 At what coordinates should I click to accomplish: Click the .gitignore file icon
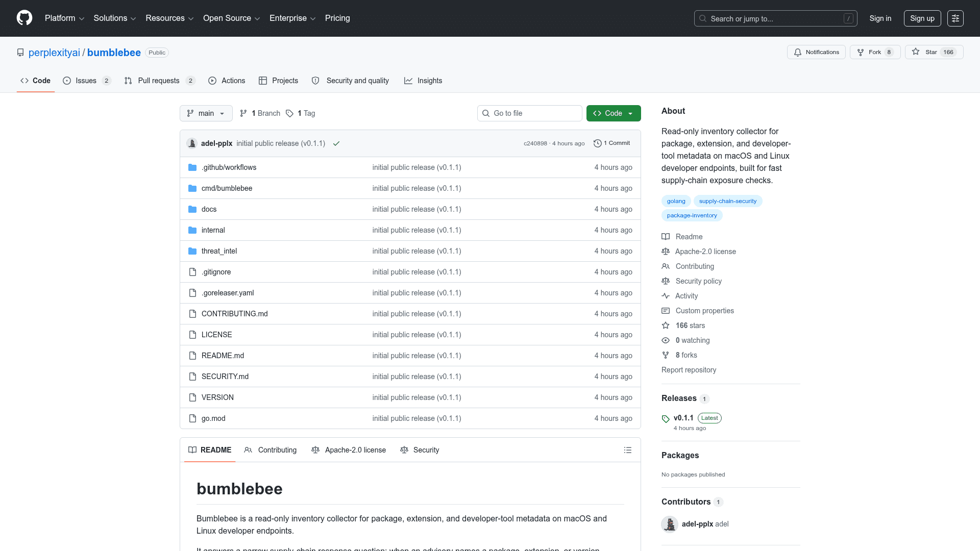click(x=192, y=272)
